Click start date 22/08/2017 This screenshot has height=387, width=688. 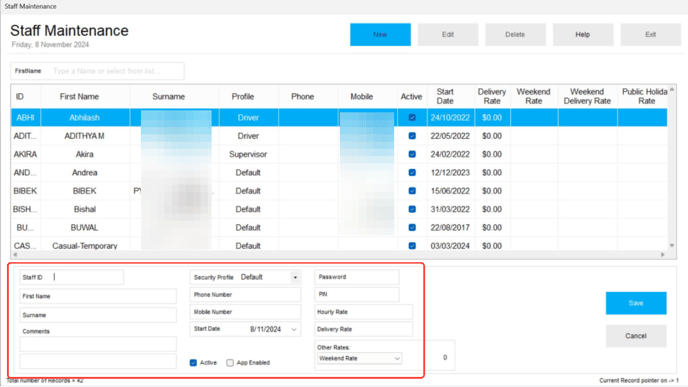pyautogui.click(x=450, y=228)
